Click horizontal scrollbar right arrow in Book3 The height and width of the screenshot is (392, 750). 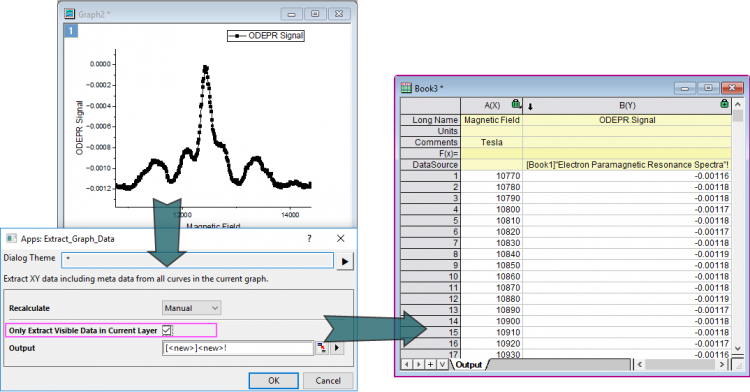tap(722, 364)
